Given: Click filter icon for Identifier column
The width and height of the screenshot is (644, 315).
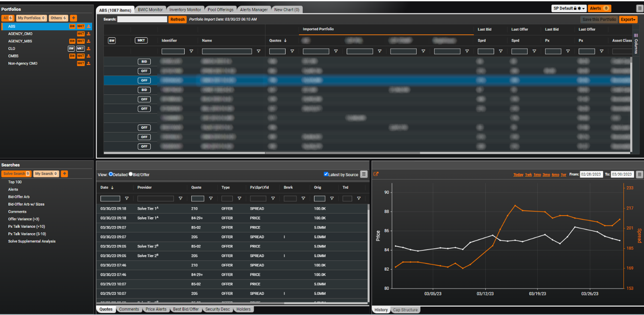Looking at the screenshot, I should point(191,51).
